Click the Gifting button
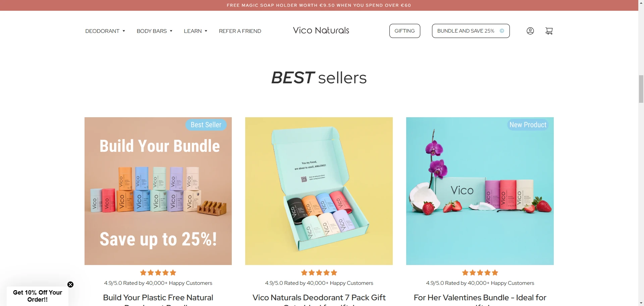 coord(405,31)
